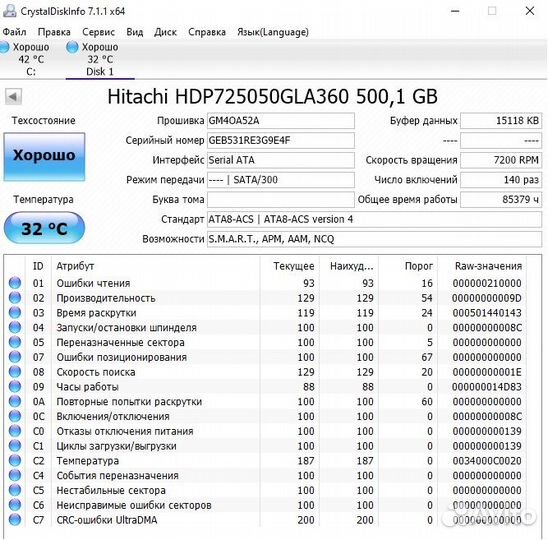This screenshot has height=540, width=548.
Task: Click the empty Буква тома field
Action: click(x=281, y=200)
